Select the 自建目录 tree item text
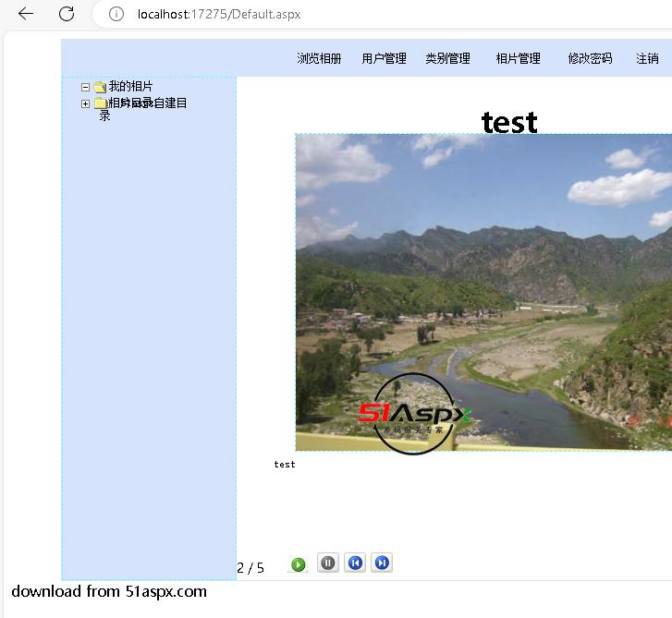 [x=170, y=103]
